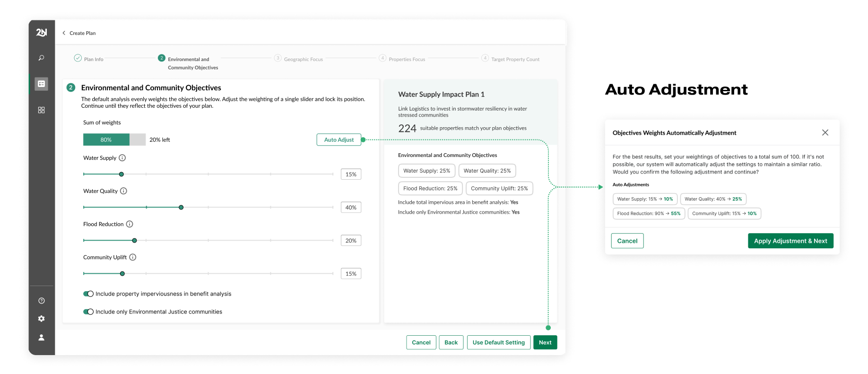Click the Community Uplift info icon
Viewport: 868px width, 374px height.
coord(133,257)
